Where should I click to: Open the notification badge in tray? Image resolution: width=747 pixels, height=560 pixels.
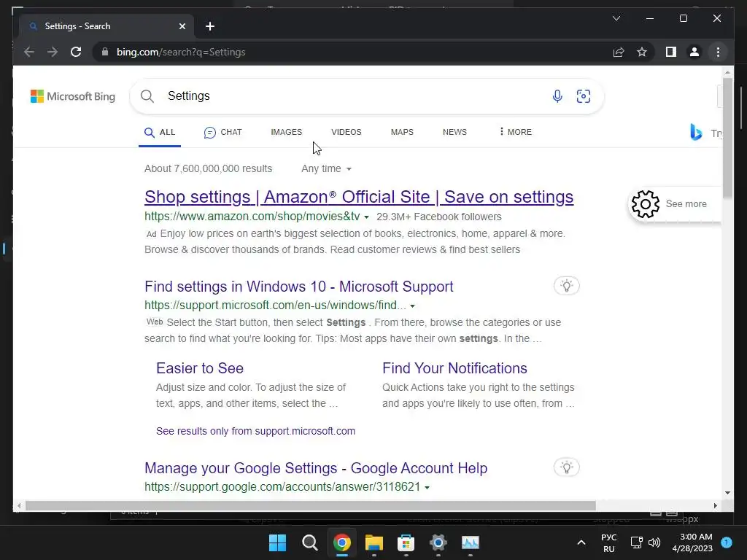727,542
